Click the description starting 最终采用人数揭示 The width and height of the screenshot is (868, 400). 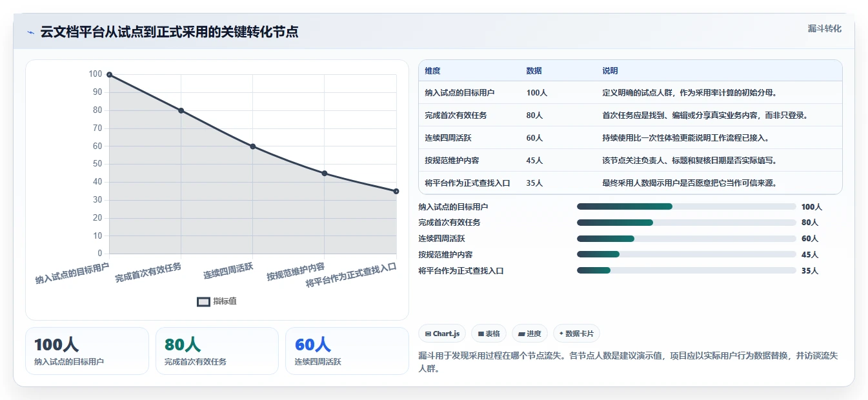pos(690,183)
